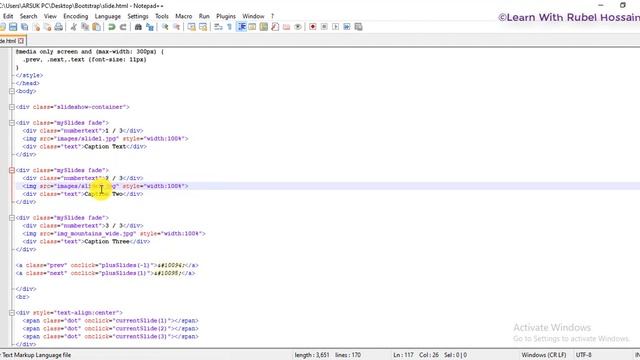Open the Macro menu
640x360 pixels.
(x=184, y=16)
